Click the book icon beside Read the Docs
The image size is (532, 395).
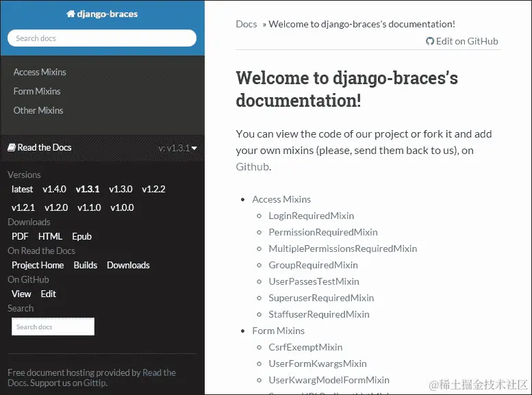click(12, 148)
